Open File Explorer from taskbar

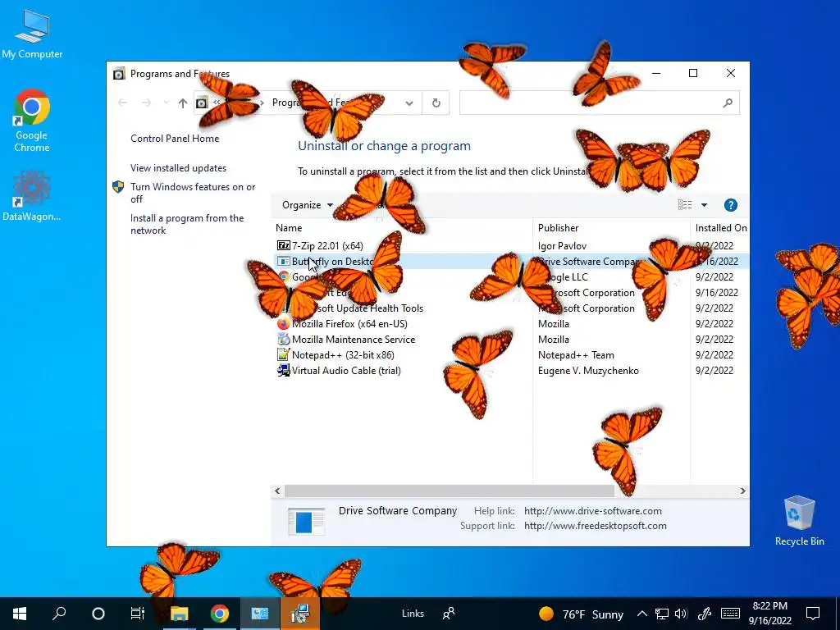pos(180,614)
